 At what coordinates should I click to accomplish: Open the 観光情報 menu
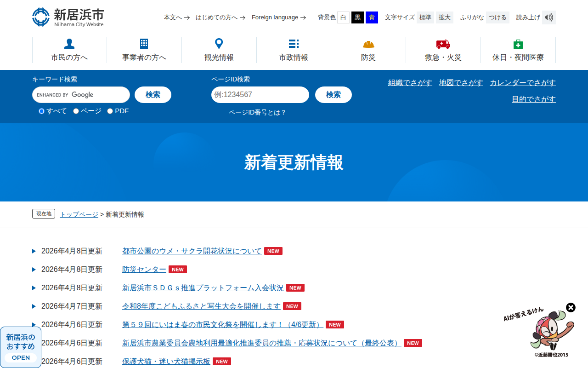click(219, 50)
